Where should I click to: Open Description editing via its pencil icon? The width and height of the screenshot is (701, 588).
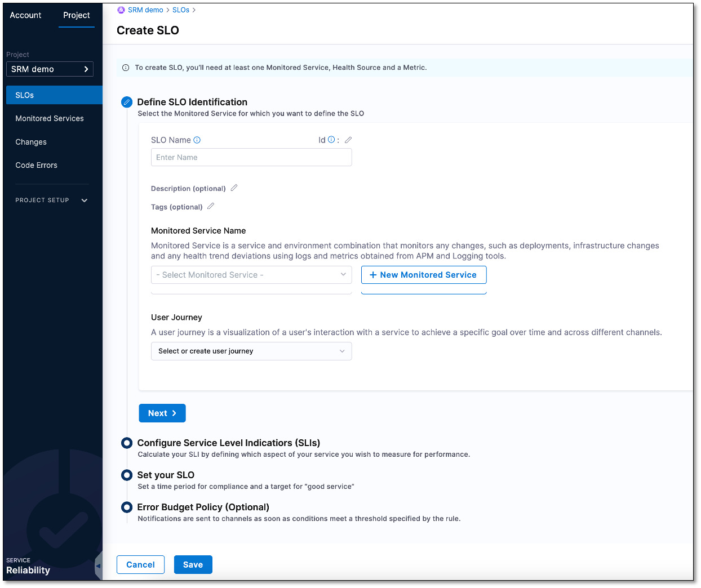pos(234,188)
